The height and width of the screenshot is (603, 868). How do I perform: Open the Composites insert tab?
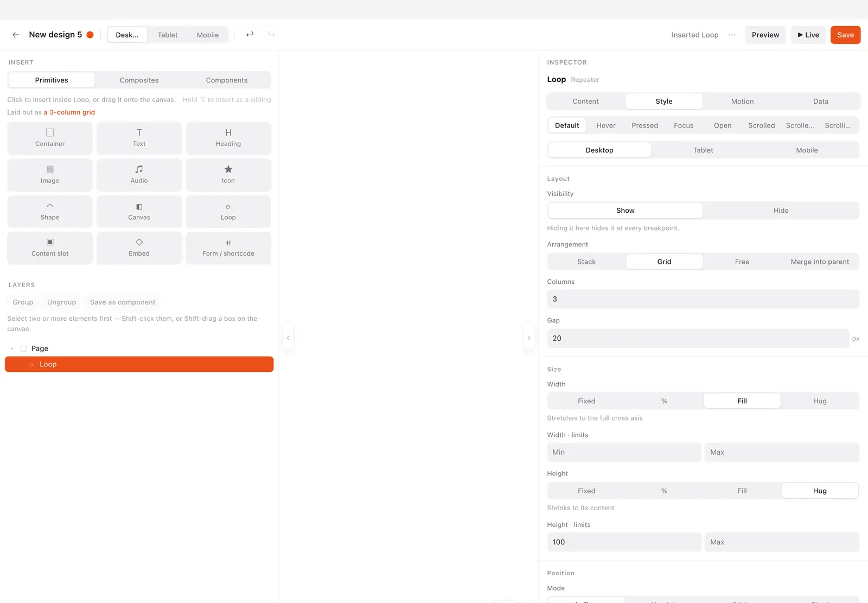[139, 80]
